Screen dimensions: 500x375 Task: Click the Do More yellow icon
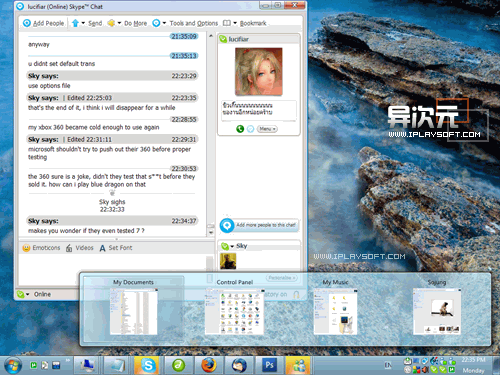tap(111, 23)
